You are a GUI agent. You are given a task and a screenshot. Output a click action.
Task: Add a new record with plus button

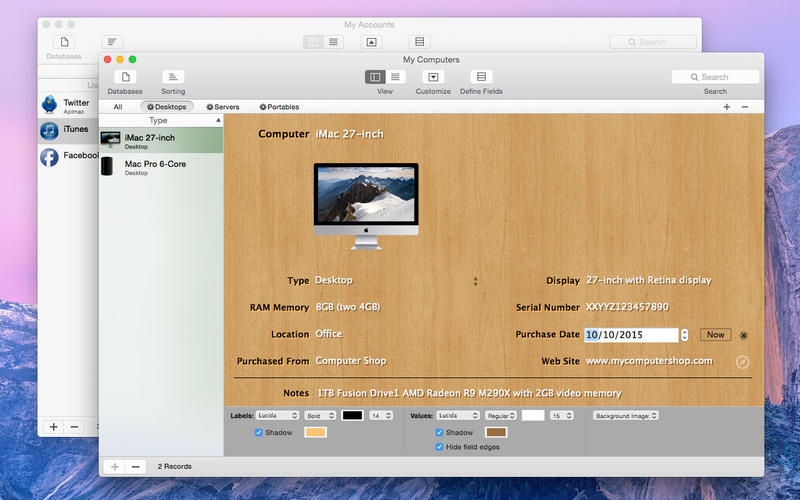pyautogui.click(x=115, y=466)
